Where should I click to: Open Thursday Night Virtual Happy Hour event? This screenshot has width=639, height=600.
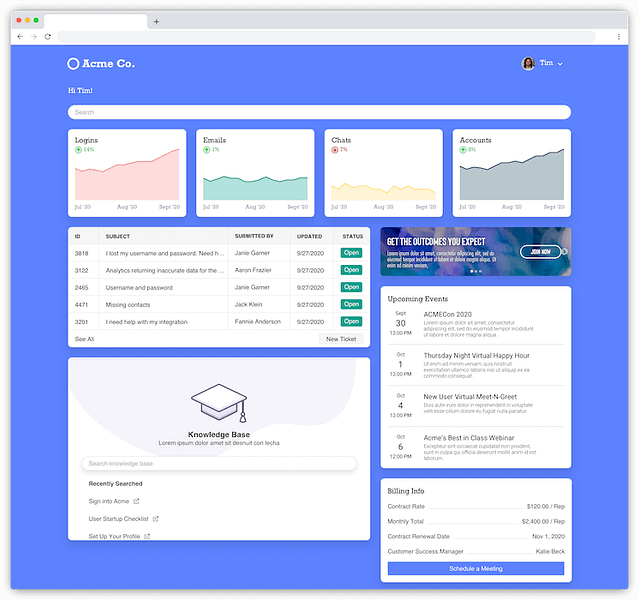pyautogui.click(x=476, y=355)
